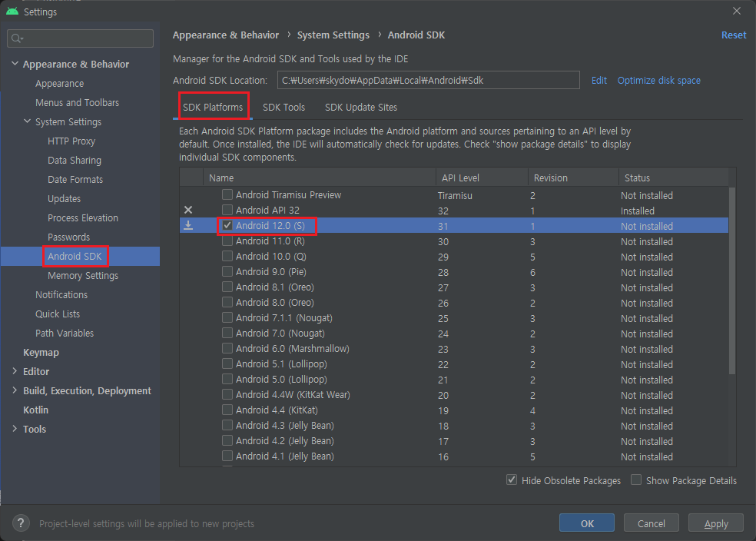Expand the Tools settings section
Image resolution: width=756 pixels, height=541 pixels.
pyautogui.click(x=15, y=429)
